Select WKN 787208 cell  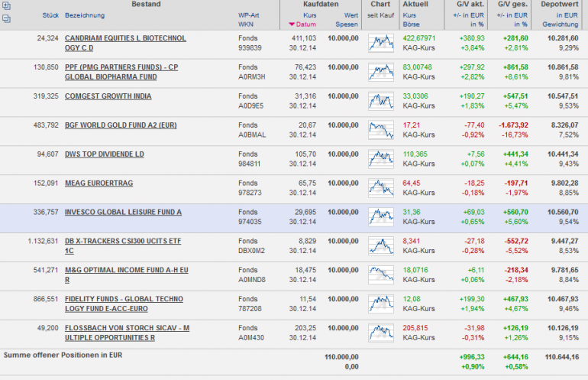coord(250,308)
